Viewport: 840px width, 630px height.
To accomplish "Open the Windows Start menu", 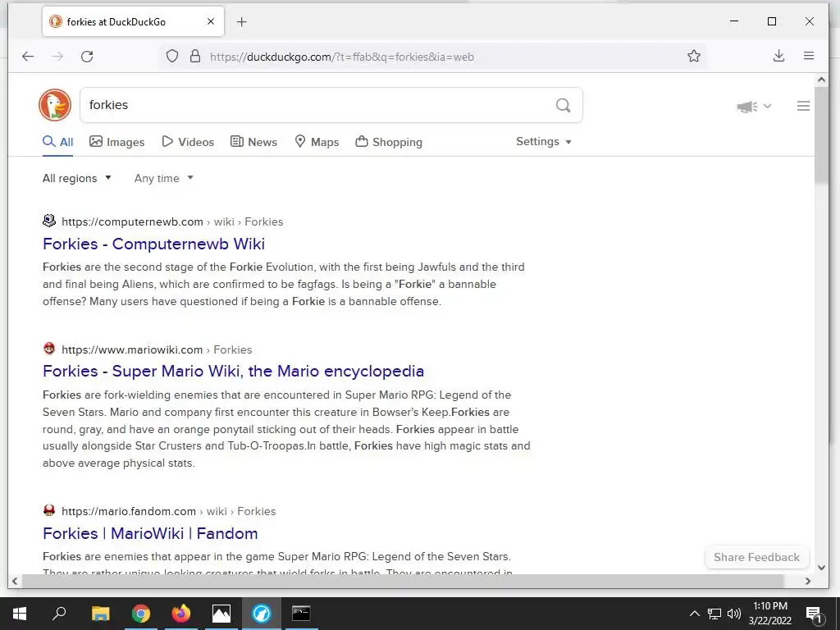I will (20, 614).
